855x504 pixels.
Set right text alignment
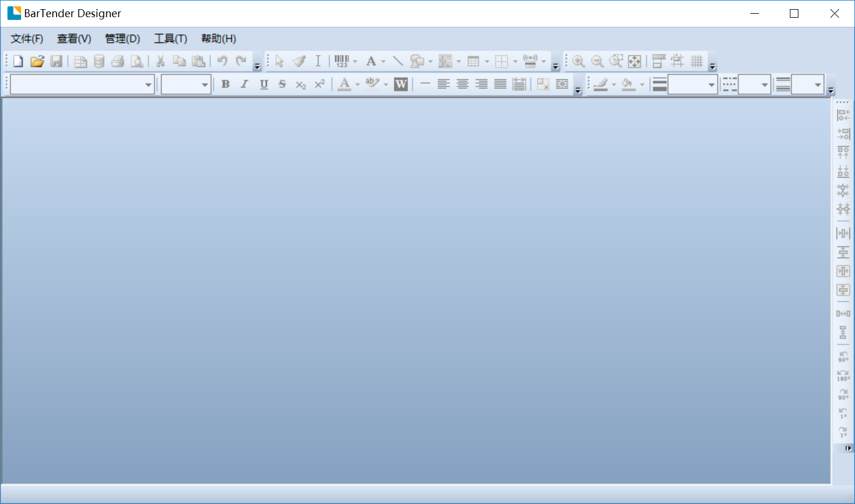(x=481, y=85)
